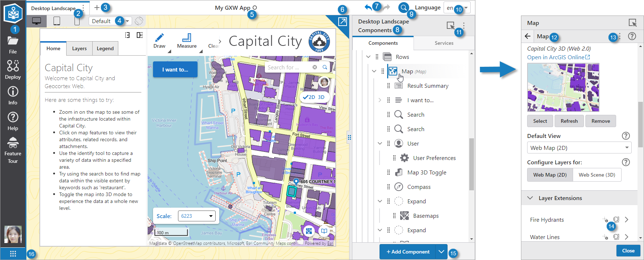Viewport: 644px width, 260px height.
Task: Select Map 3D Toggle in component tree
Action: (x=427, y=173)
